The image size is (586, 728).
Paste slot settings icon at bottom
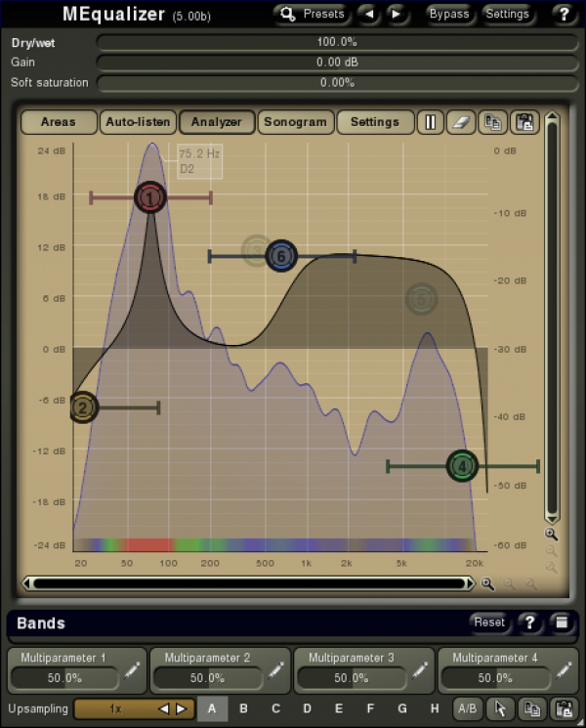tap(565, 709)
